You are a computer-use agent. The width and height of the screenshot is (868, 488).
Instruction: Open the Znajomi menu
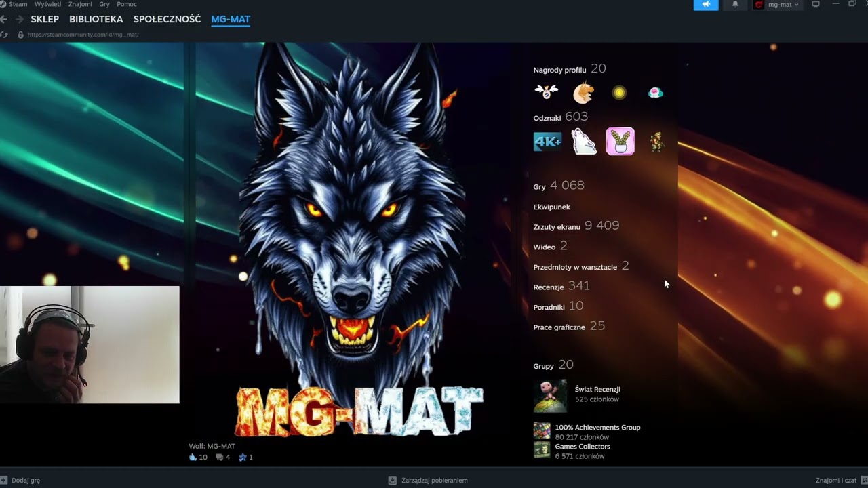(80, 4)
